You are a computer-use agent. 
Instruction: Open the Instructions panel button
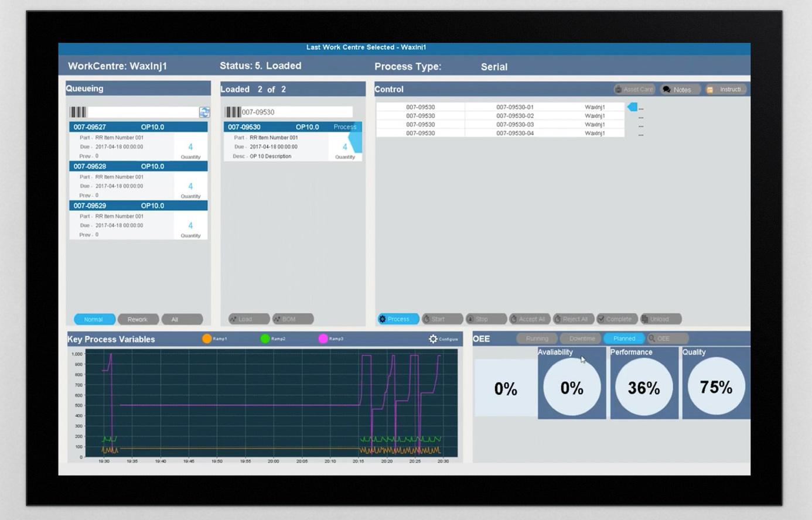click(725, 90)
